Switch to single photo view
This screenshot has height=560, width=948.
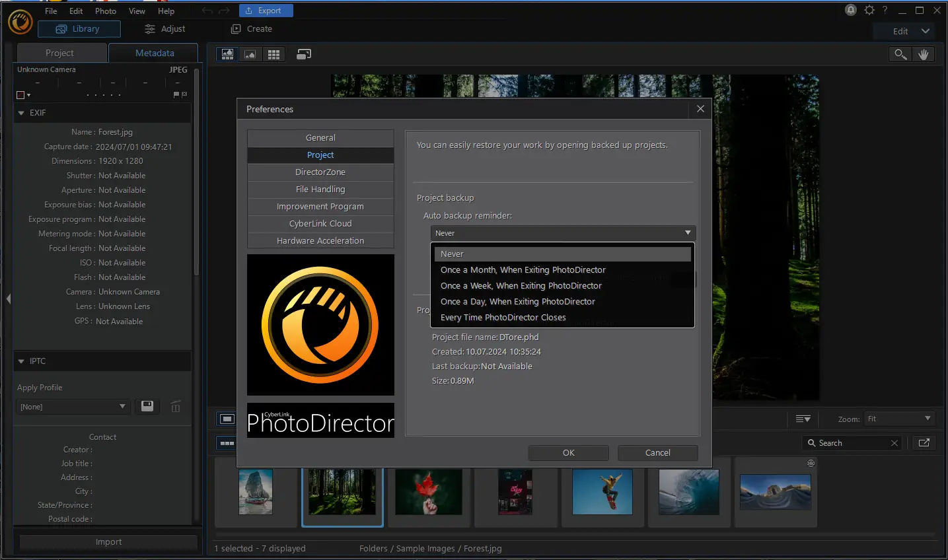250,54
